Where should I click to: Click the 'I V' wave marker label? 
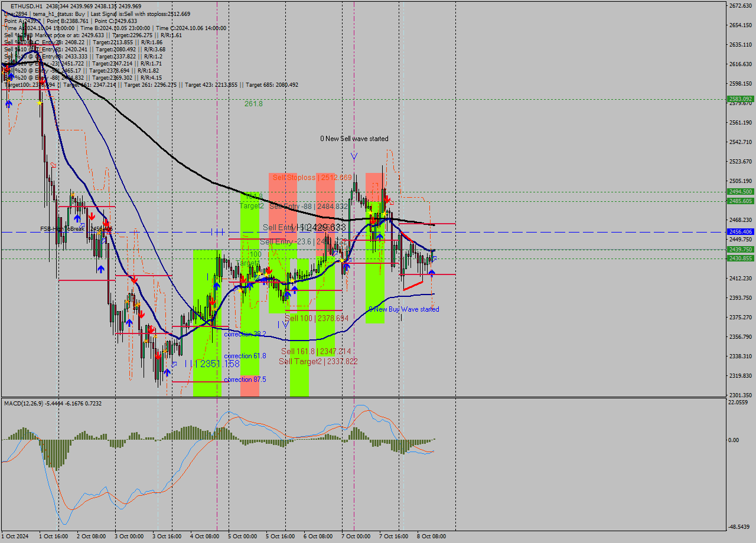coord(283,325)
